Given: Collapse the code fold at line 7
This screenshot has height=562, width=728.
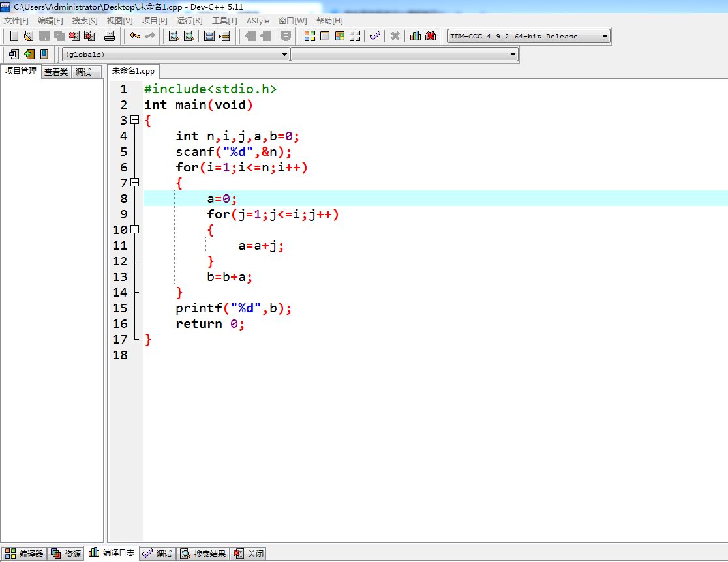Looking at the screenshot, I should click(x=134, y=183).
